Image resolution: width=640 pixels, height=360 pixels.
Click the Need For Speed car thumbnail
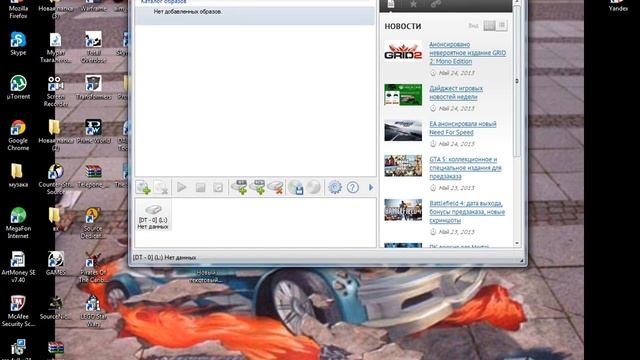pos(403,130)
